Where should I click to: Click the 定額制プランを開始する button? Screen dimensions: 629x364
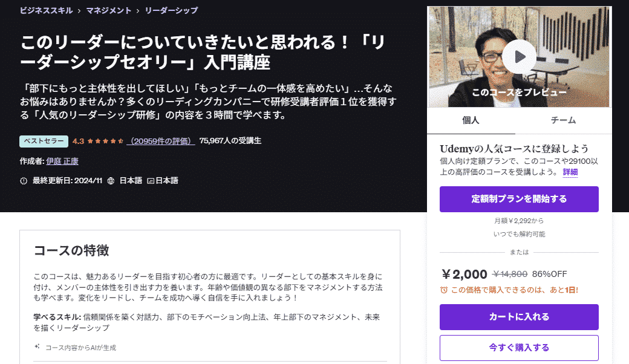click(518, 199)
